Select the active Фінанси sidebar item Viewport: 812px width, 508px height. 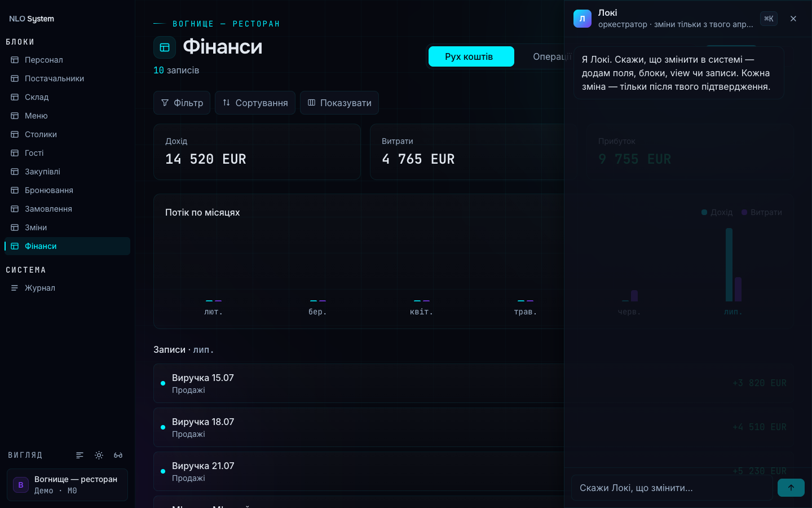pyautogui.click(x=67, y=246)
